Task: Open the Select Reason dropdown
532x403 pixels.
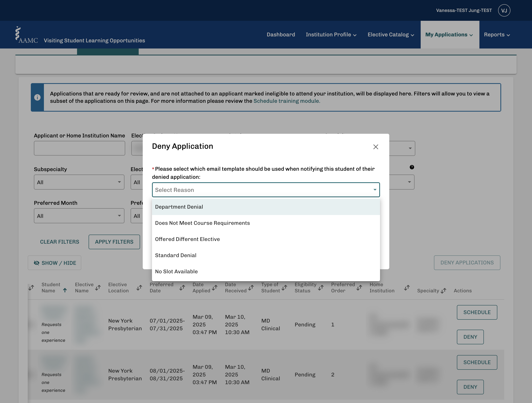Action: (x=266, y=190)
